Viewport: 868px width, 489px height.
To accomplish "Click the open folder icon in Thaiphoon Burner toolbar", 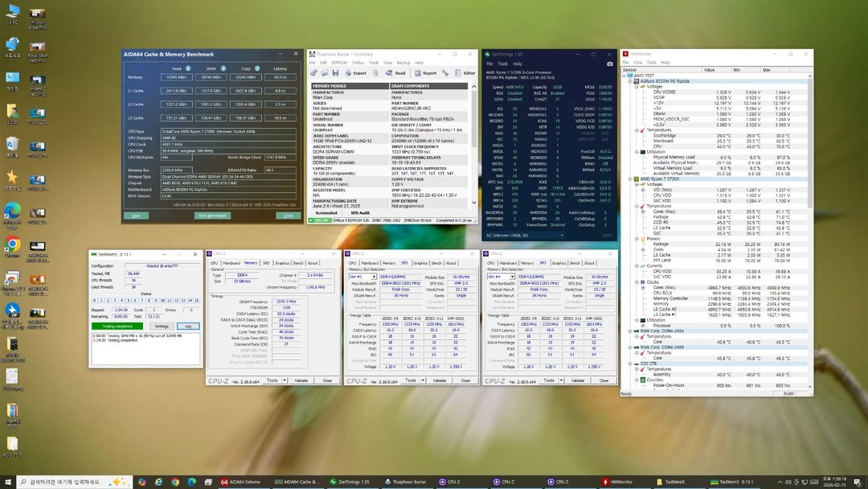I will tap(325, 72).
